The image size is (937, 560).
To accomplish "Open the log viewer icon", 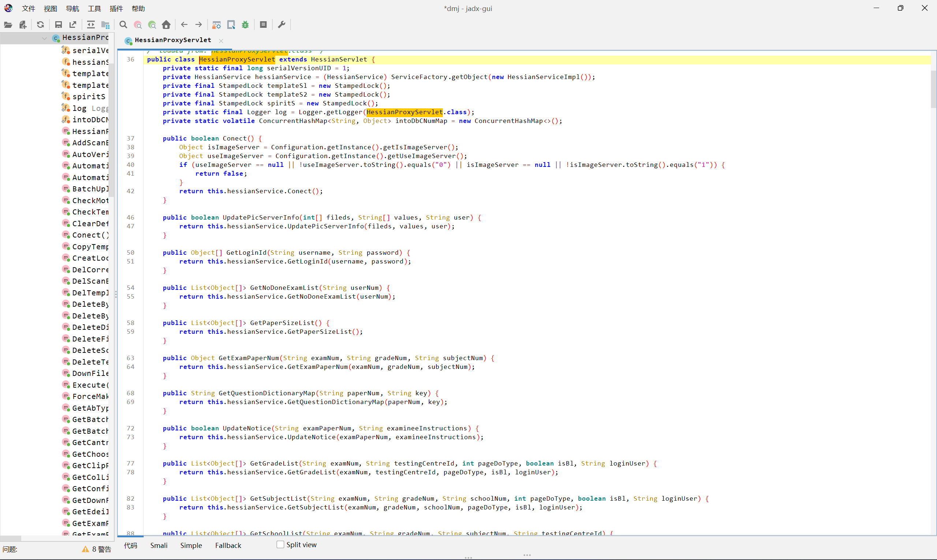I will 264,25.
